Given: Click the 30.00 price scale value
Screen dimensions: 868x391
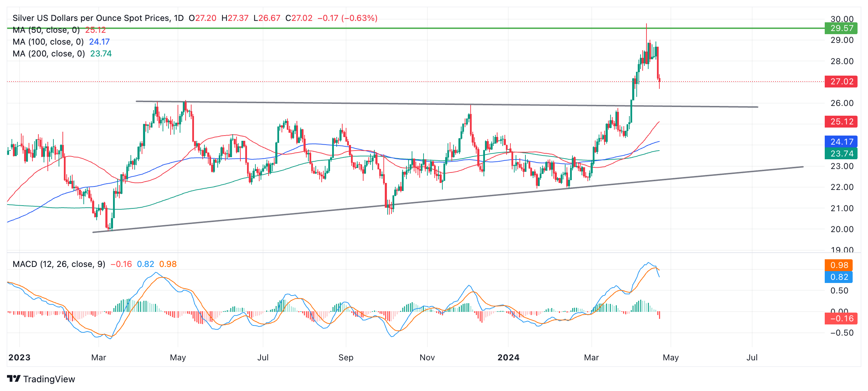Looking at the screenshot, I should click(x=841, y=19).
